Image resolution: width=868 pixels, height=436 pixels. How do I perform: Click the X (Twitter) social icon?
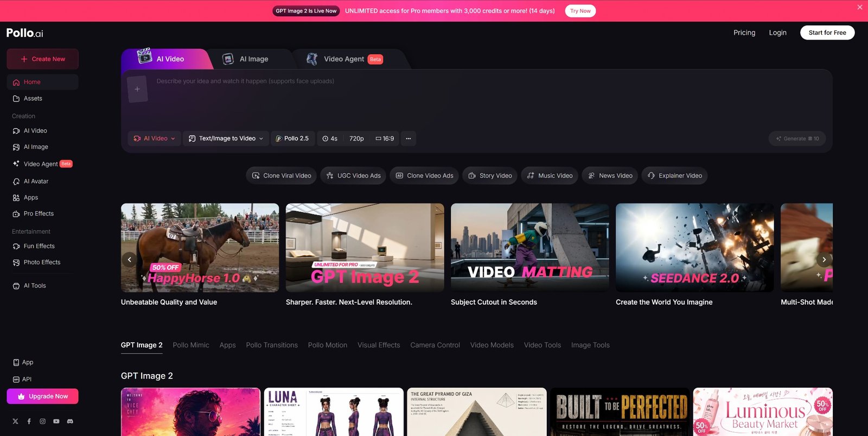point(15,421)
